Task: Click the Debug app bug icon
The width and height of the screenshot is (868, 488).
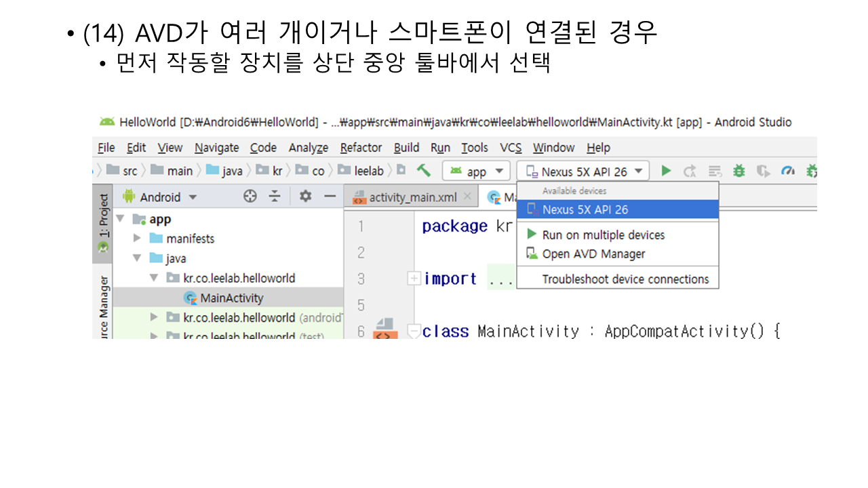Action: click(739, 171)
